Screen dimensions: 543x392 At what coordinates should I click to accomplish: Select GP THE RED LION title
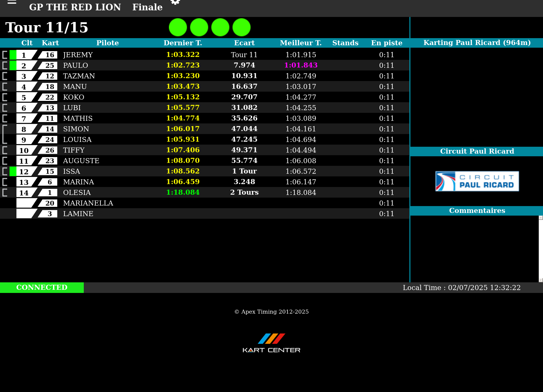coord(75,7)
